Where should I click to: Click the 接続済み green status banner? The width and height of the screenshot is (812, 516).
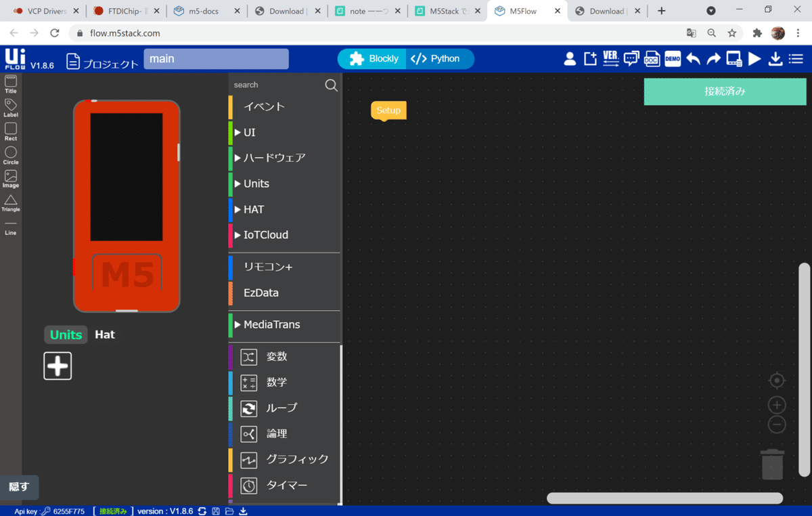(725, 91)
